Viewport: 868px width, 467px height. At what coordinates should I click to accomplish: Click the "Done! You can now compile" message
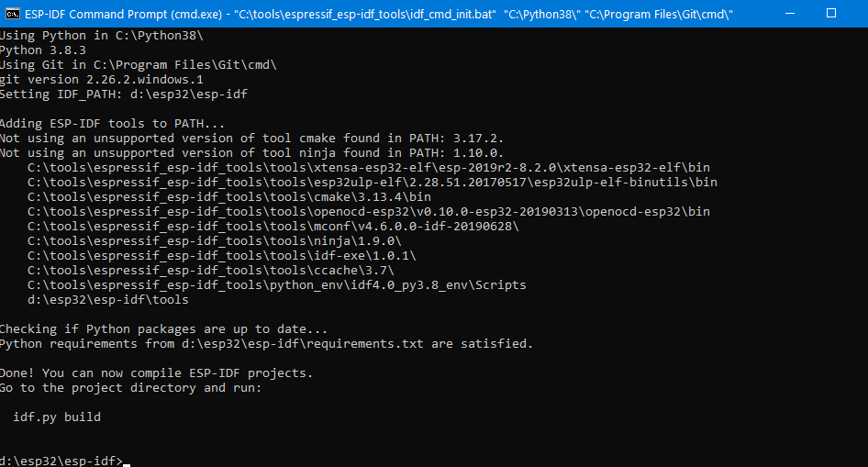click(156, 373)
